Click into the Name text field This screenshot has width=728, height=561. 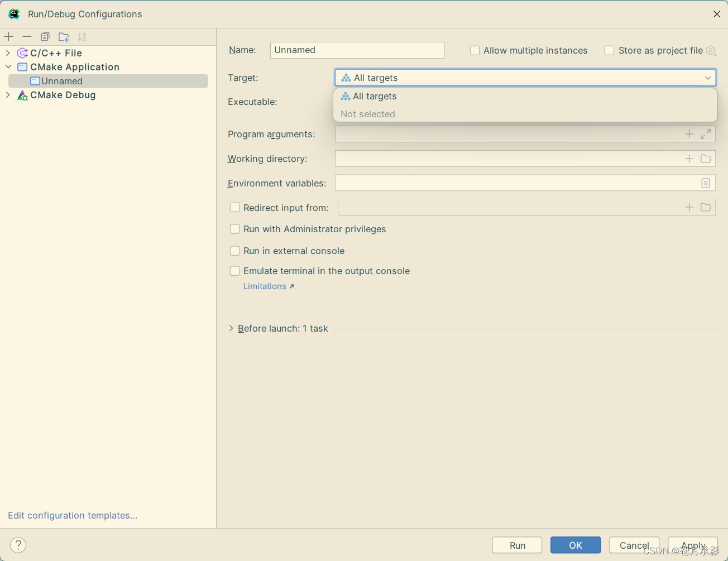(357, 50)
